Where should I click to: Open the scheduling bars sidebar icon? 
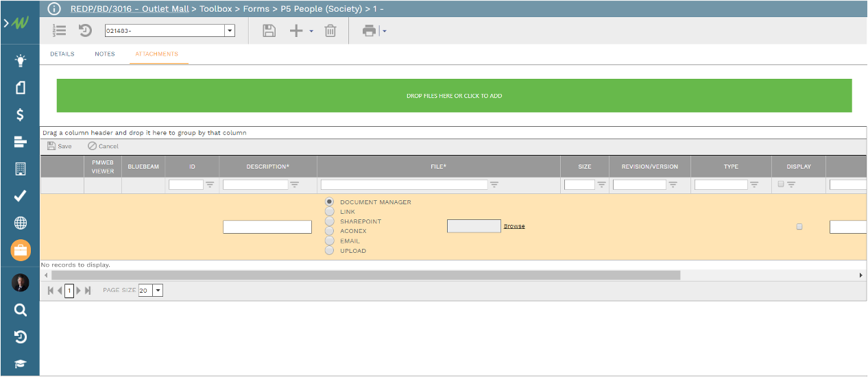tap(20, 142)
